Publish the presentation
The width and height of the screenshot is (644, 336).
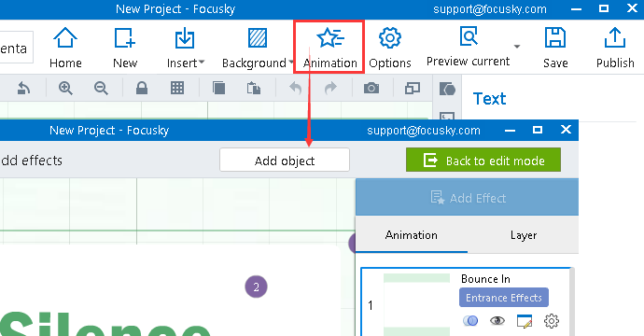pyautogui.click(x=615, y=48)
